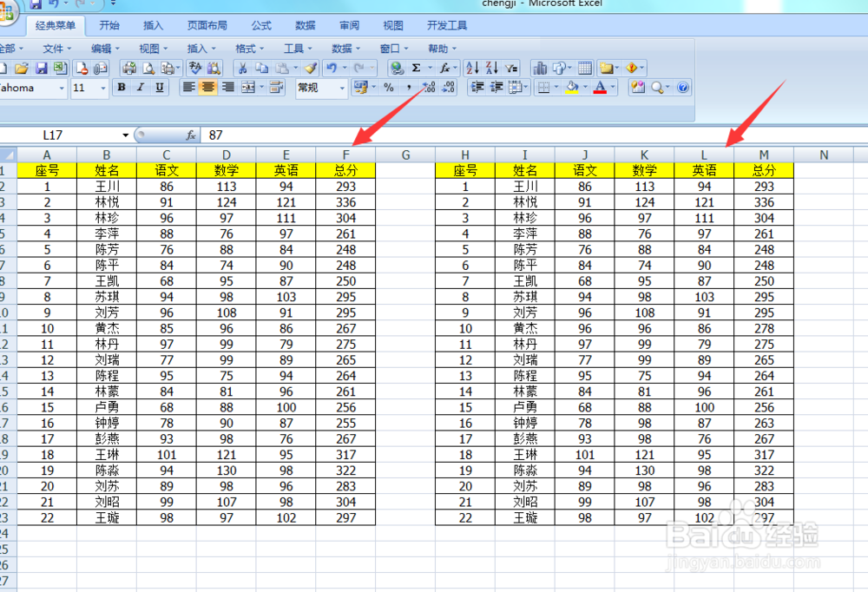Select column F header
This screenshot has width=868, height=592.
[x=345, y=155]
